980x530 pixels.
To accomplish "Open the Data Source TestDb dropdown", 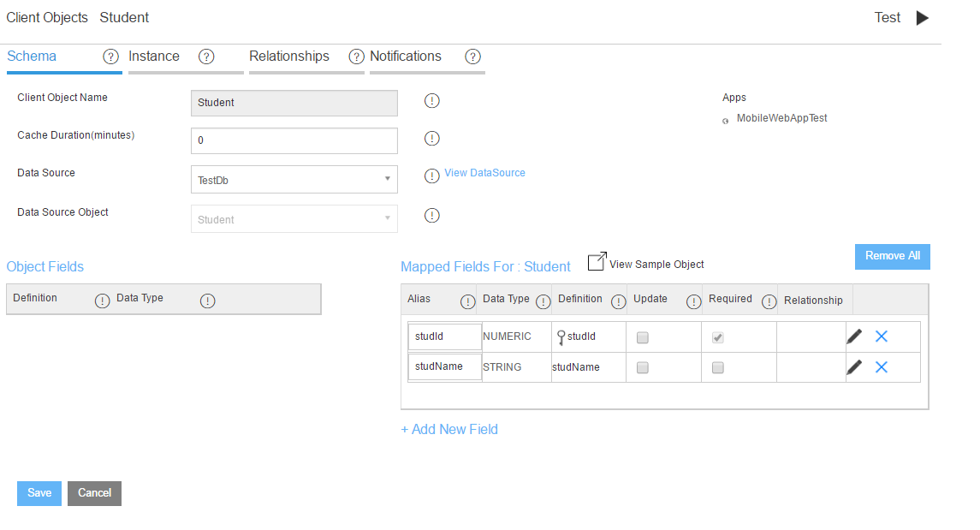I will pyautogui.click(x=294, y=180).
